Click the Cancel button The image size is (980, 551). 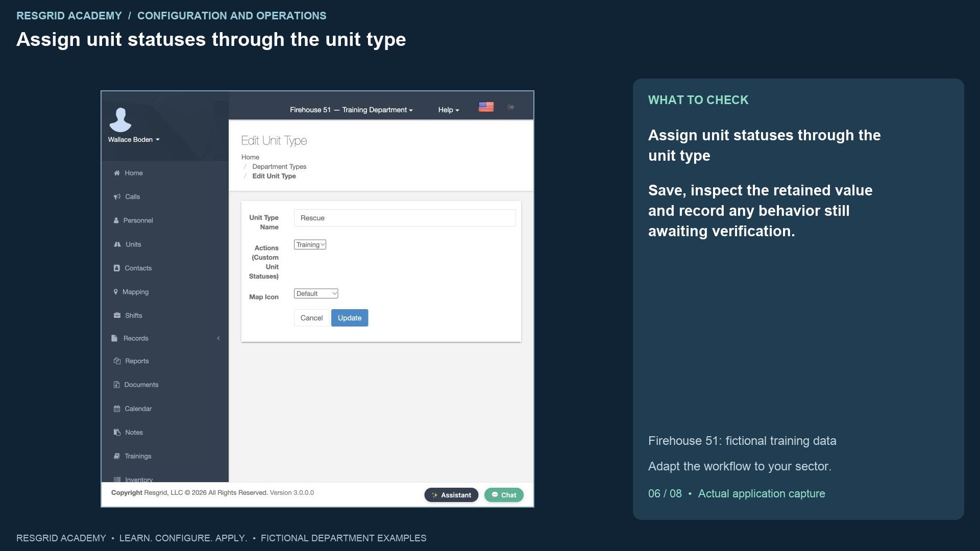tap(311, 318)
